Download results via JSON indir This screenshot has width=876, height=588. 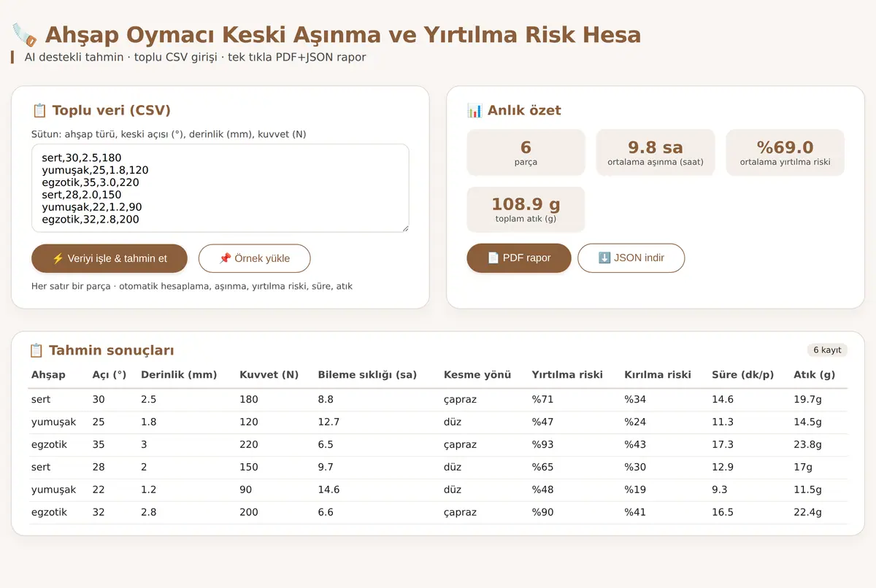click(631, 258)
